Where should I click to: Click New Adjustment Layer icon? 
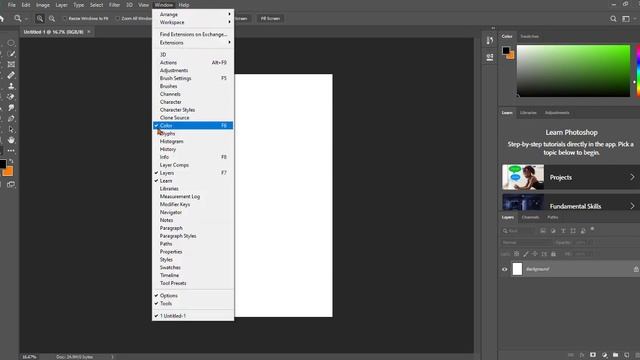pyautogui.click(x=604, y=355)
